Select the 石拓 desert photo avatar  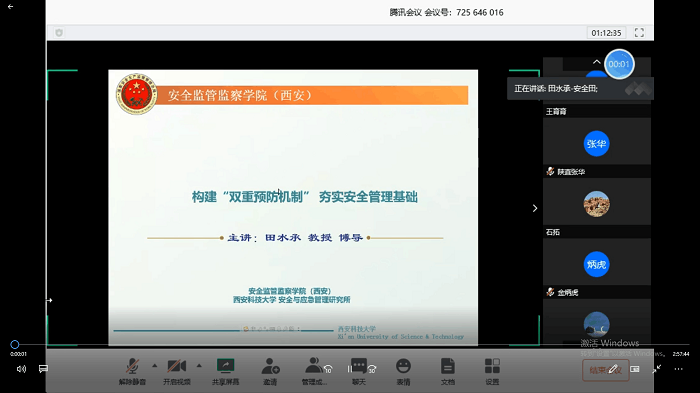(x=596, y=204)
